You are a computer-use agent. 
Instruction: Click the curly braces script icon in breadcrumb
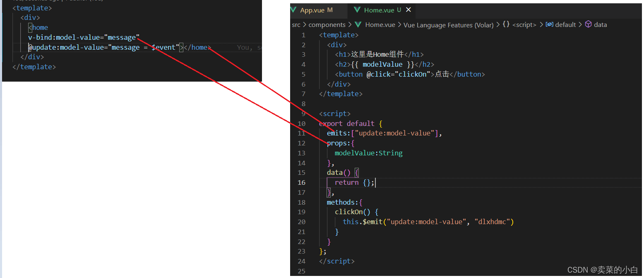coord(506,24)
